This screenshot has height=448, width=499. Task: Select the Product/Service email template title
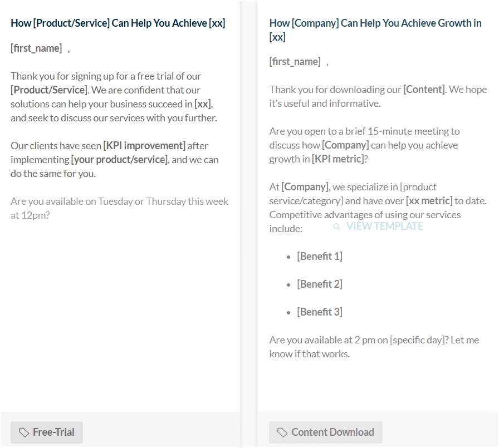(118, 23)
